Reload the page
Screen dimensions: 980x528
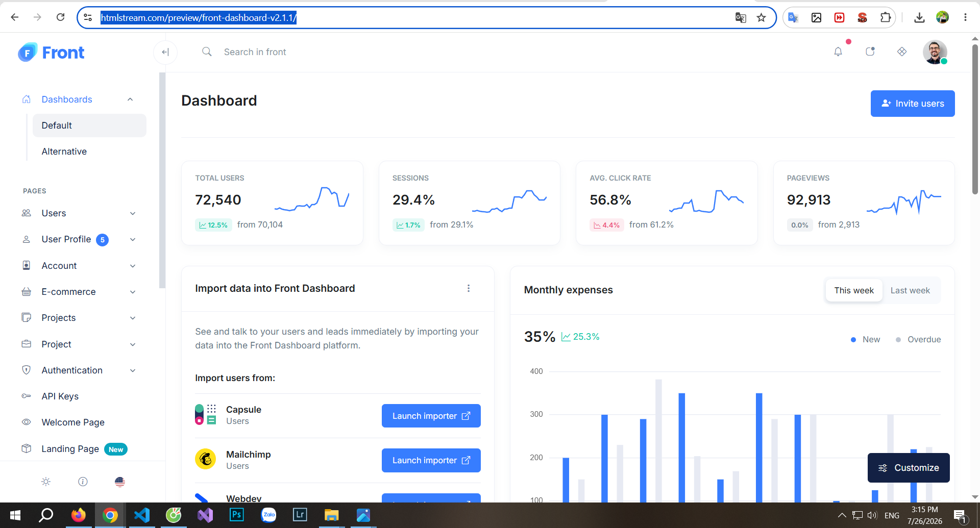(60, 17)
